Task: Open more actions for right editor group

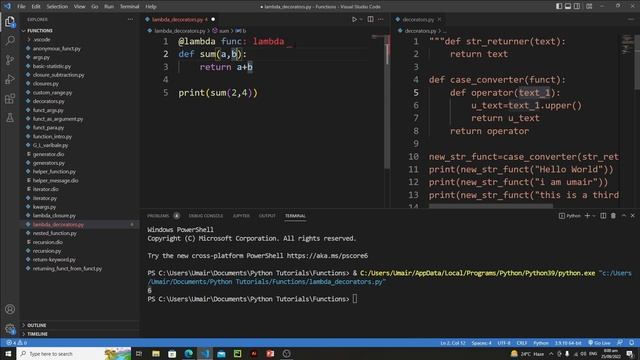Action: (631, 19)
